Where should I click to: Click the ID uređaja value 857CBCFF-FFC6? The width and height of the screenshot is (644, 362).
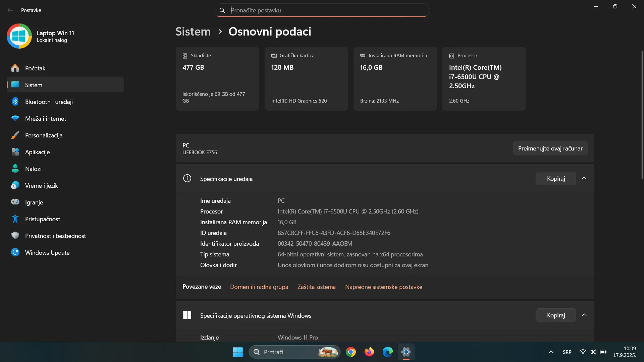coord(334,233)
